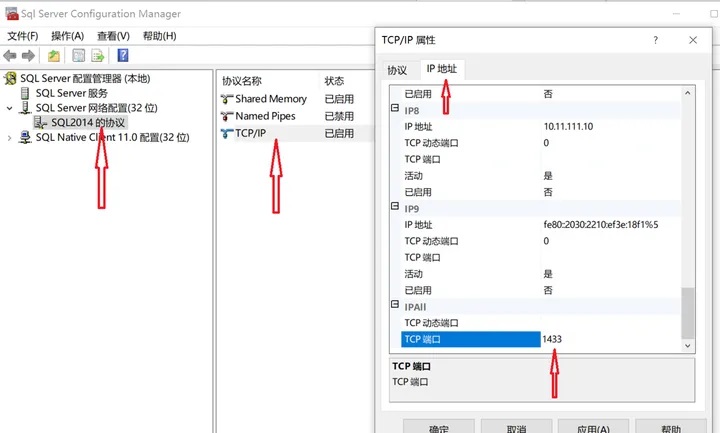Select the highlighted TCP 端口 row under IPAll
This screenshot has height=433, width=720.
pyautogui.click(x=471, y=339)
